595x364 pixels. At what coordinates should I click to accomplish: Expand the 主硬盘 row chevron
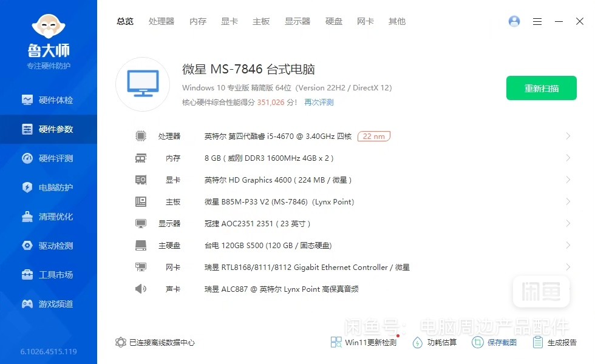point(568,245)
